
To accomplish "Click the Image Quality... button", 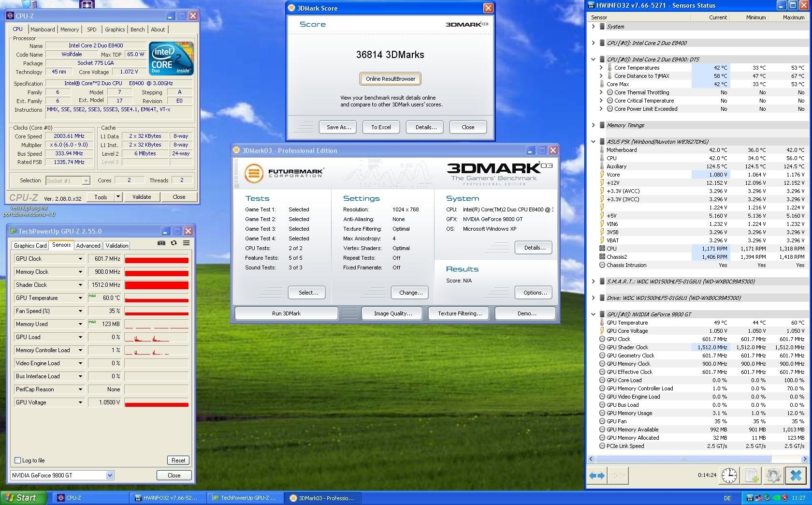I will 392,313.
